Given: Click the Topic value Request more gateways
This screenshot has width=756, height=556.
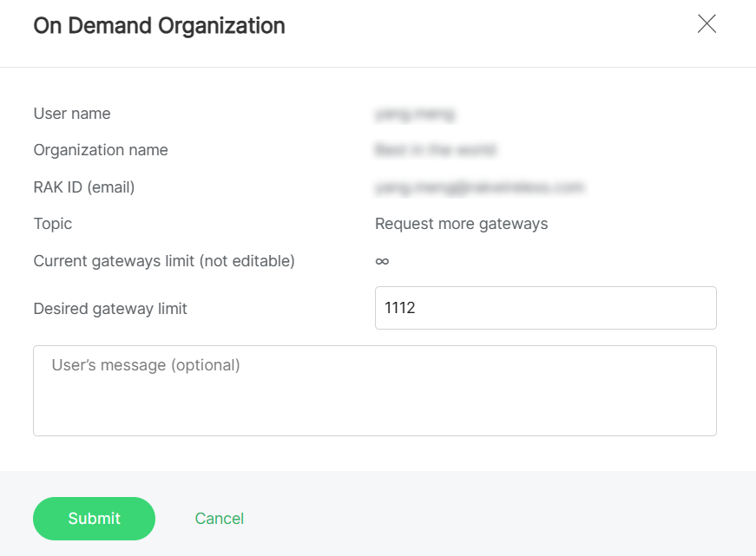Looking at the screenshot, I should click(x=461, y=224).
